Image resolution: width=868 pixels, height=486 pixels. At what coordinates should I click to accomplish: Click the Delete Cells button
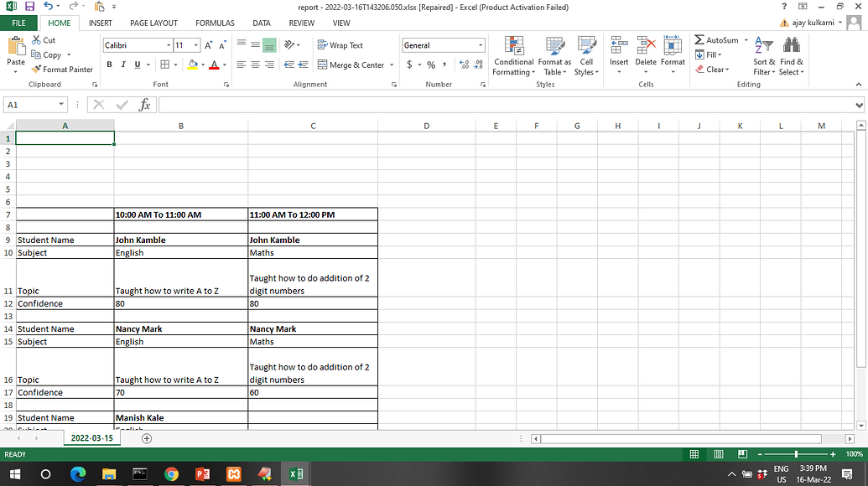pos(645,56)
